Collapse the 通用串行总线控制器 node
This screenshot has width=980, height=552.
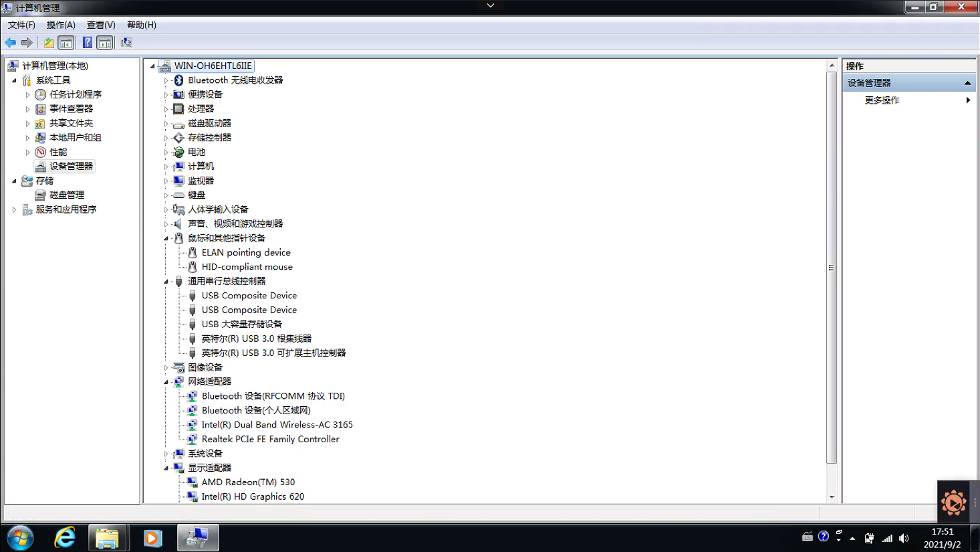pos(166,282)
